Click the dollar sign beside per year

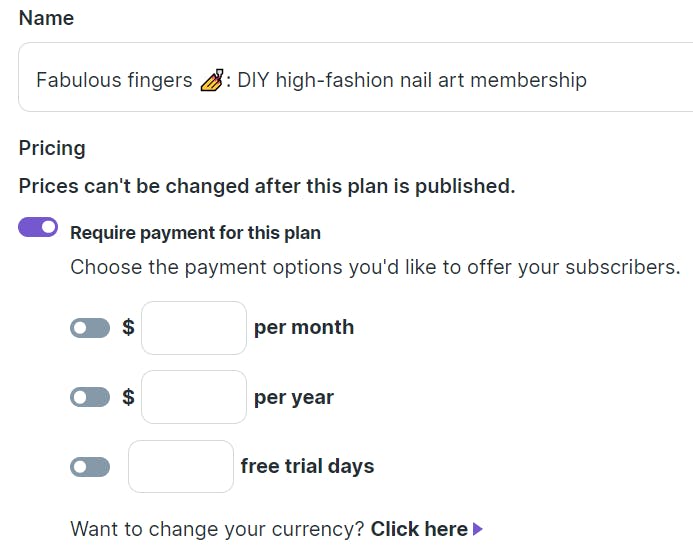coord(128,397)
